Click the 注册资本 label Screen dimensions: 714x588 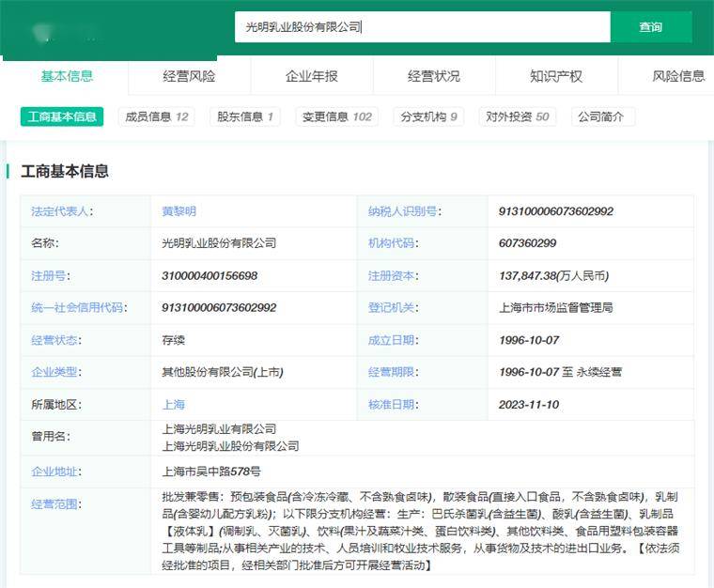(394, 276)
